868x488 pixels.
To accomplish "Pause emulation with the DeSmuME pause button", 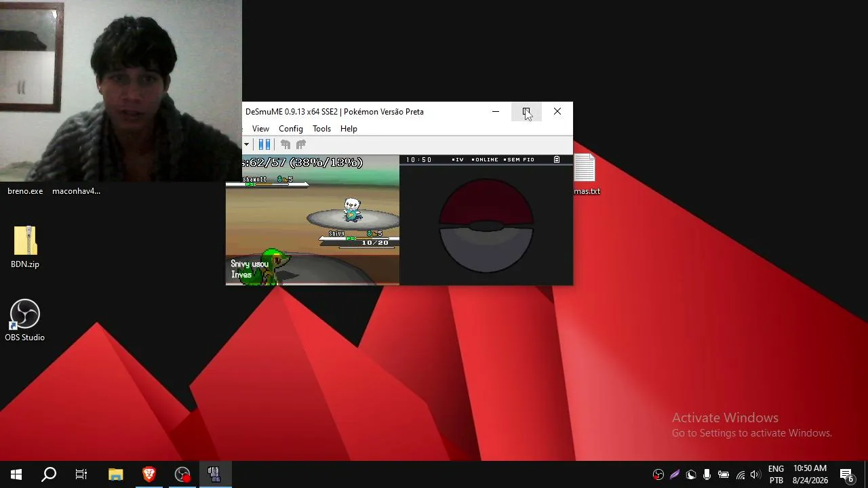I will (x=264, y=144).
